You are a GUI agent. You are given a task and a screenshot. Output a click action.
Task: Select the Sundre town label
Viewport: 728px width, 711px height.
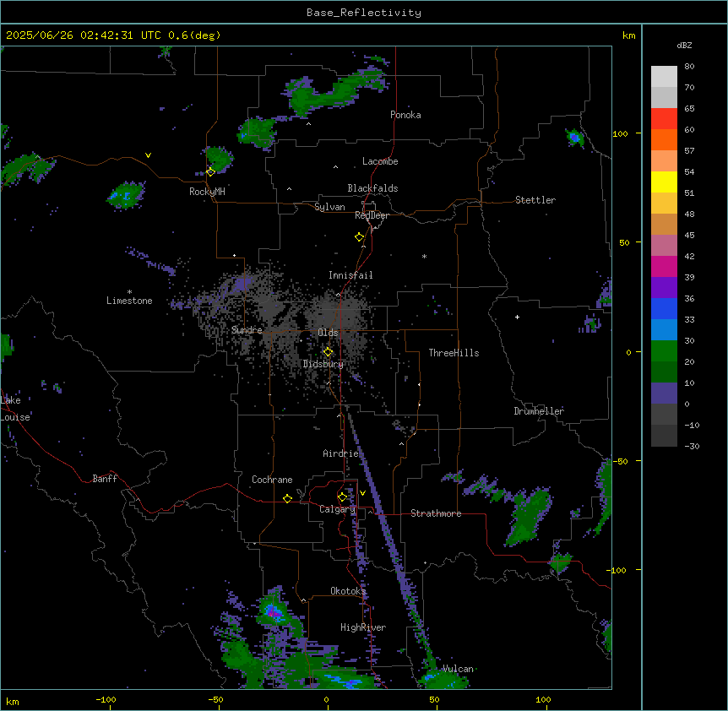pyautogui.click(x=247, y=330)
